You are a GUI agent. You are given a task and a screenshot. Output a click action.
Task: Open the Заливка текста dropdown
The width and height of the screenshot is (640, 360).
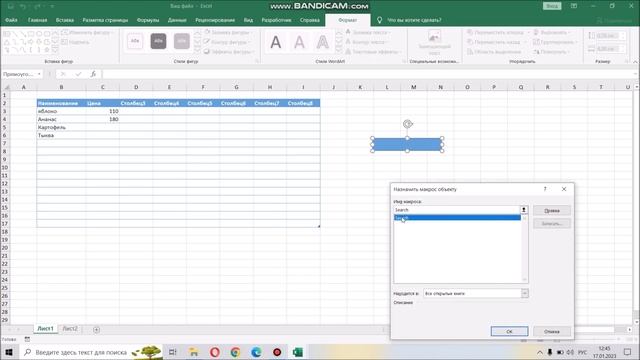369,32
